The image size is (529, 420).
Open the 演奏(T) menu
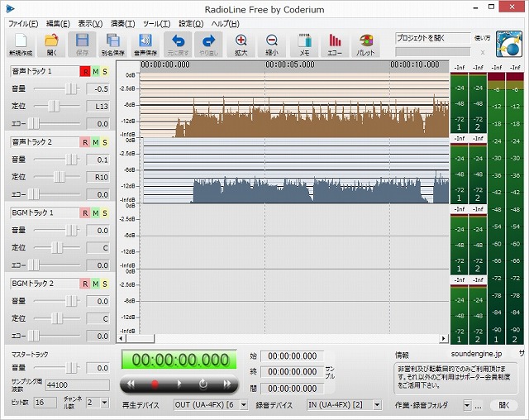tap(123, 24)
